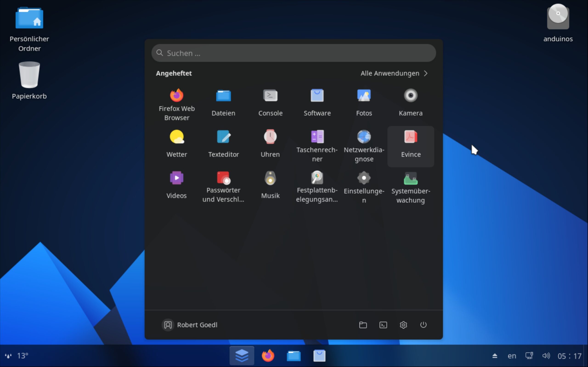Open the Taschenrechner calculator
The height and width of the screenshot is (367, 588).
coord(317,146)
